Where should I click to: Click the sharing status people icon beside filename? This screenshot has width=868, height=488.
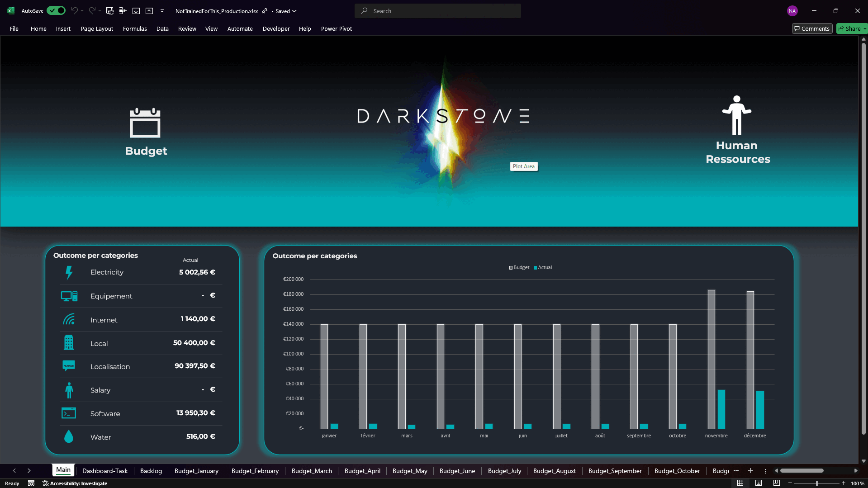(x=265, y=11)
